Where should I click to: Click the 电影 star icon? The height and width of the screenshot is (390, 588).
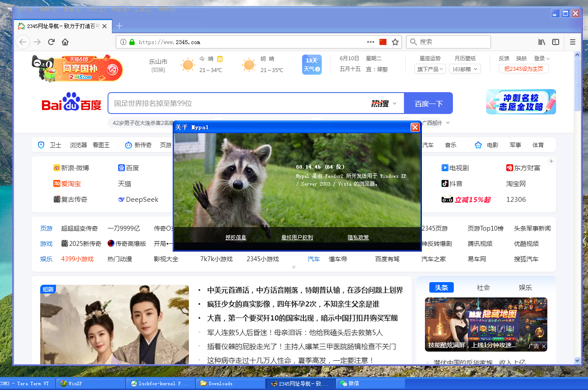pos(478,145)
